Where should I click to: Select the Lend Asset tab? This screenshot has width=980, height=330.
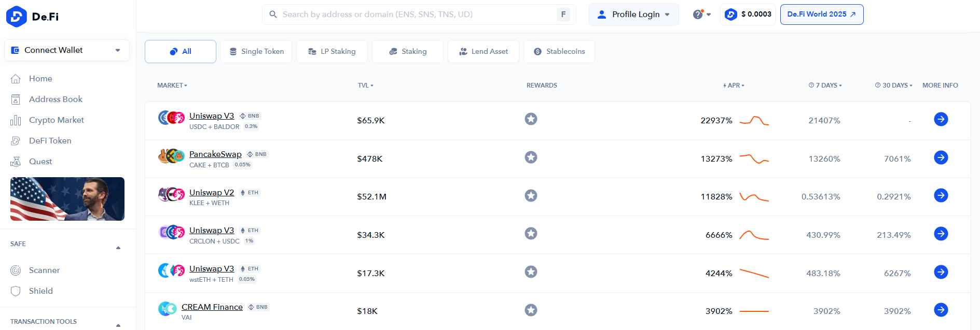(484, 51)
